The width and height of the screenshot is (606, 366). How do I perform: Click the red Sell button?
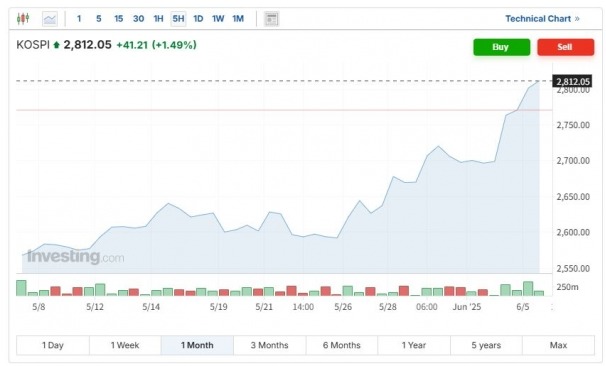pos(565,47)
